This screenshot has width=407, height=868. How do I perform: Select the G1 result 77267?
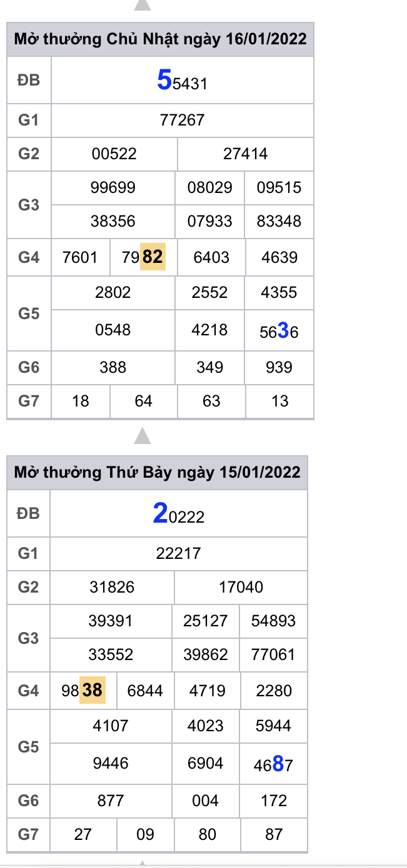182,120
